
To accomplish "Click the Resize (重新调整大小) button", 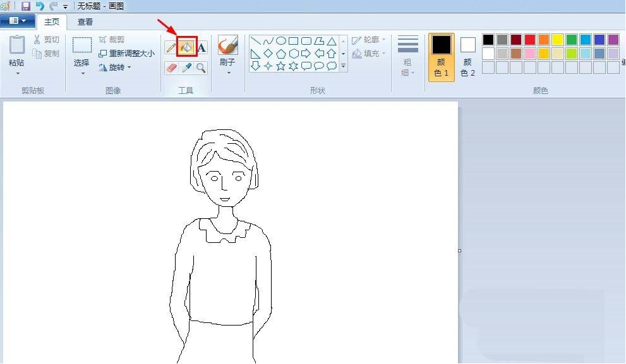I will 128,54.
